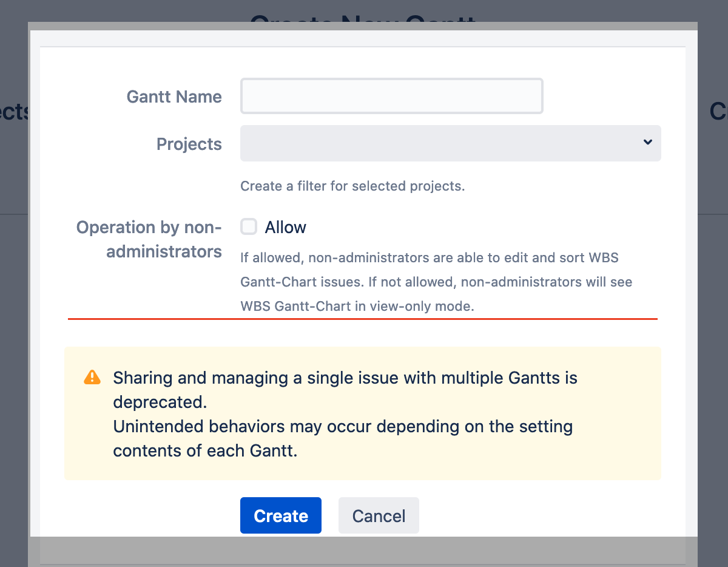Click the Gantt Name text field

pos(391,96)
